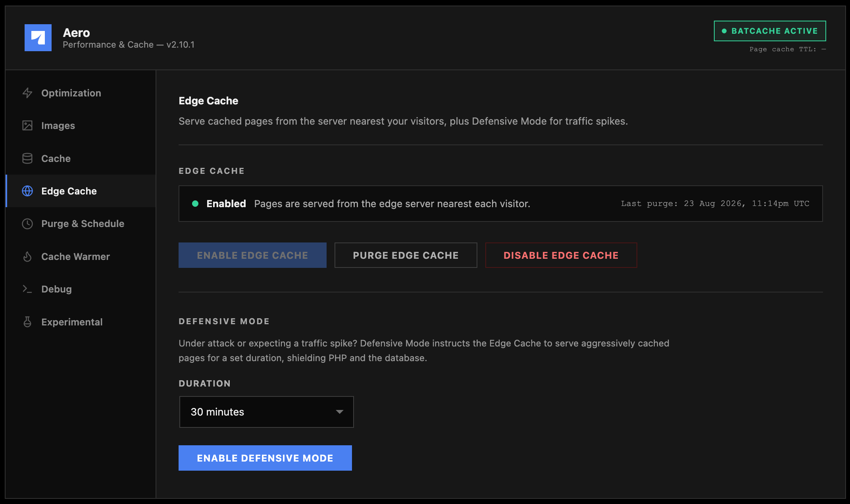Open the Duration dropdown showing 30 minutes

click(x=266, y=412)
